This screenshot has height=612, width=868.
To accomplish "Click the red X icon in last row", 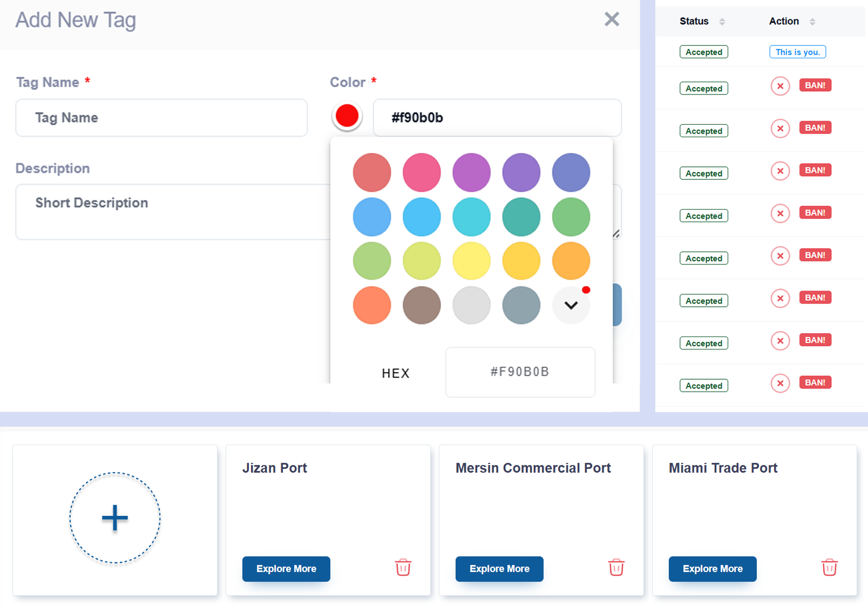I will click(780, 384).
